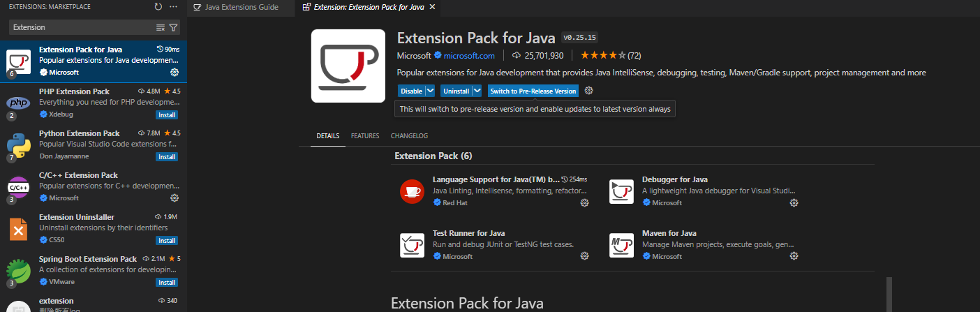
Task: Click the CS50 publisher label
Action: [x=57, y=240]
